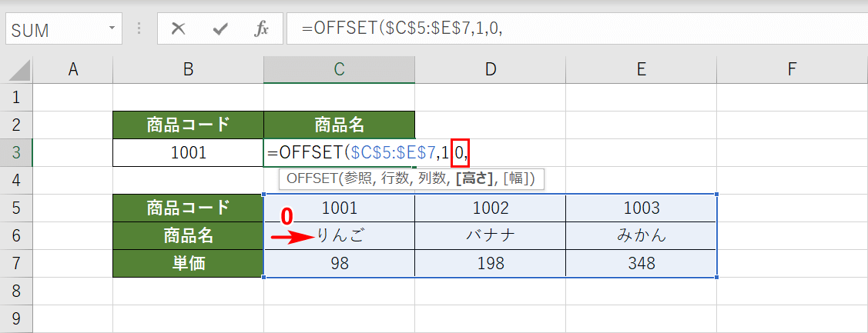Open the Insert Function fx dialog
Image resolution: width=868 pixels, height=333 pixels.
tap(262, 29)
